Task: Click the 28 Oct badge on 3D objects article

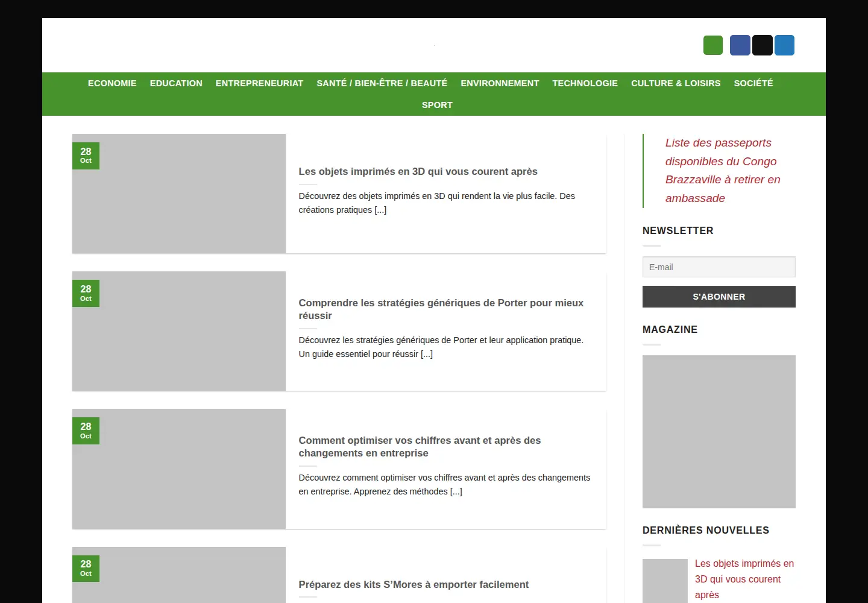Action: click(x=86, y=156)
